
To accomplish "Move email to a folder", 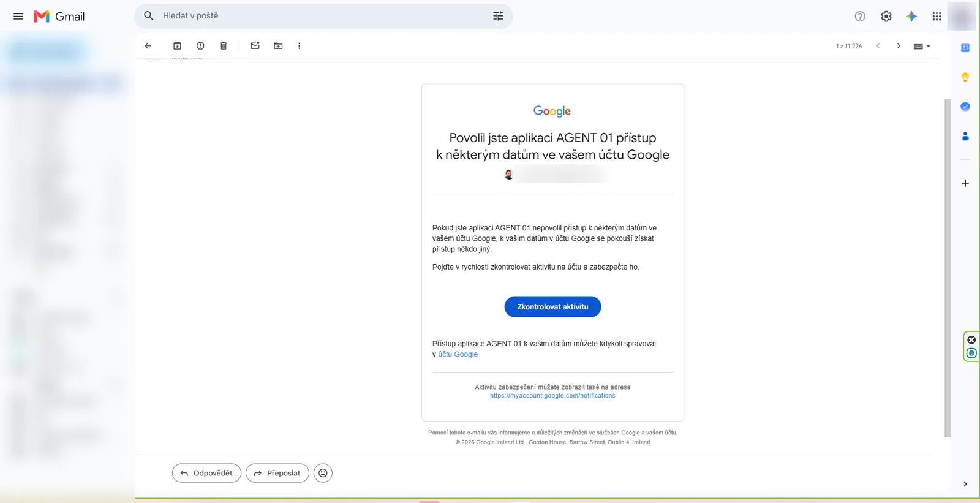I will [x=278, y=46].
